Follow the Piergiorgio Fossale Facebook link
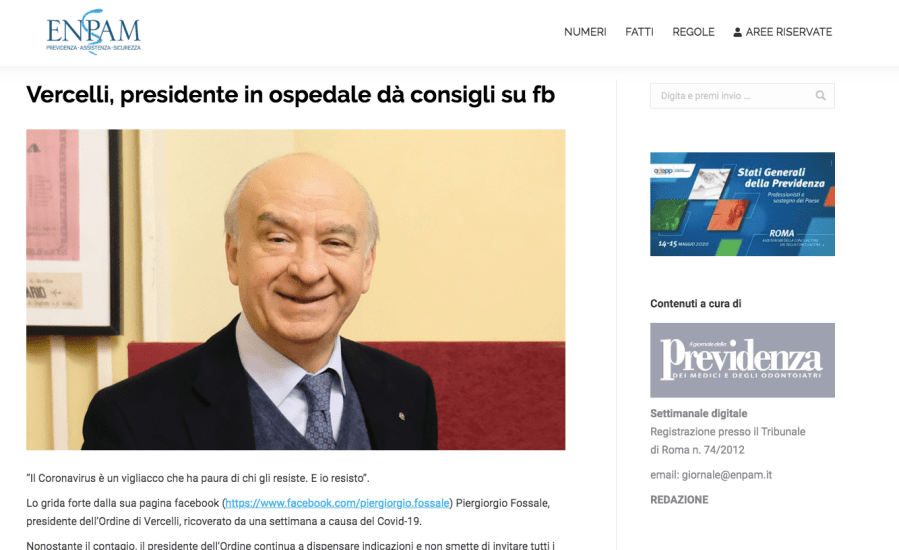The height and width of the screenshot is (550, 899). pos(337,503)
